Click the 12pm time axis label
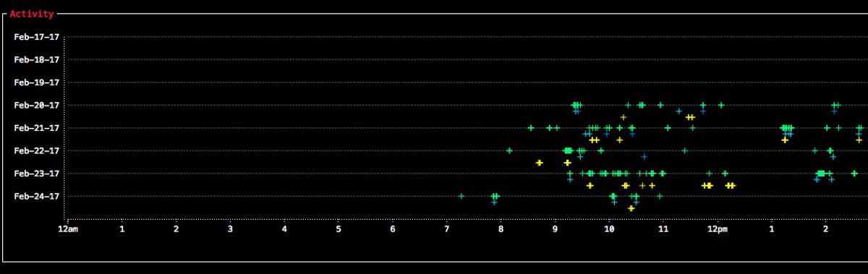The image size is (868, 274). [x=718, y=229]
